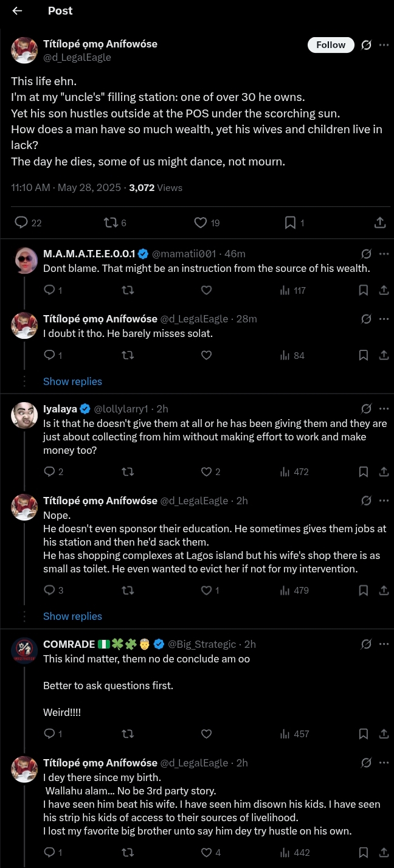Viewport: 394px width, 868px height.
Task: Open Iyalaya's profile avatar
Action: [x=25, y=414]
